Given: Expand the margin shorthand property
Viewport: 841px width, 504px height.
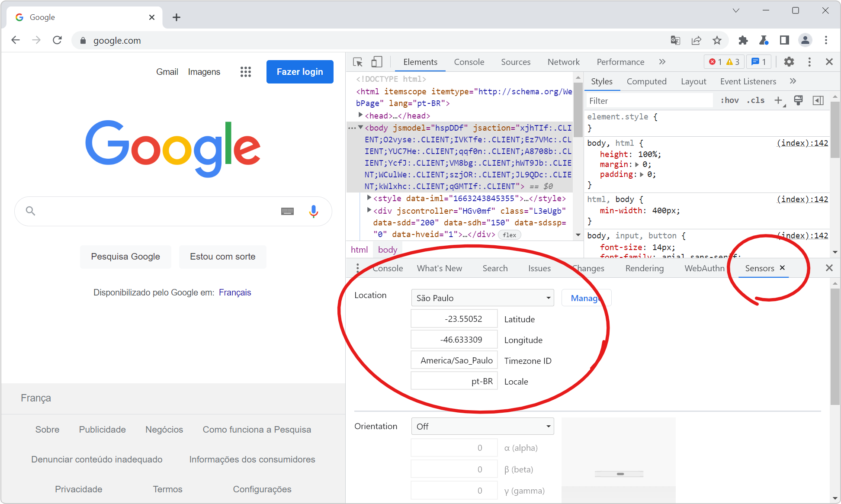Looking at the screenshot, I should coord(637,164).
